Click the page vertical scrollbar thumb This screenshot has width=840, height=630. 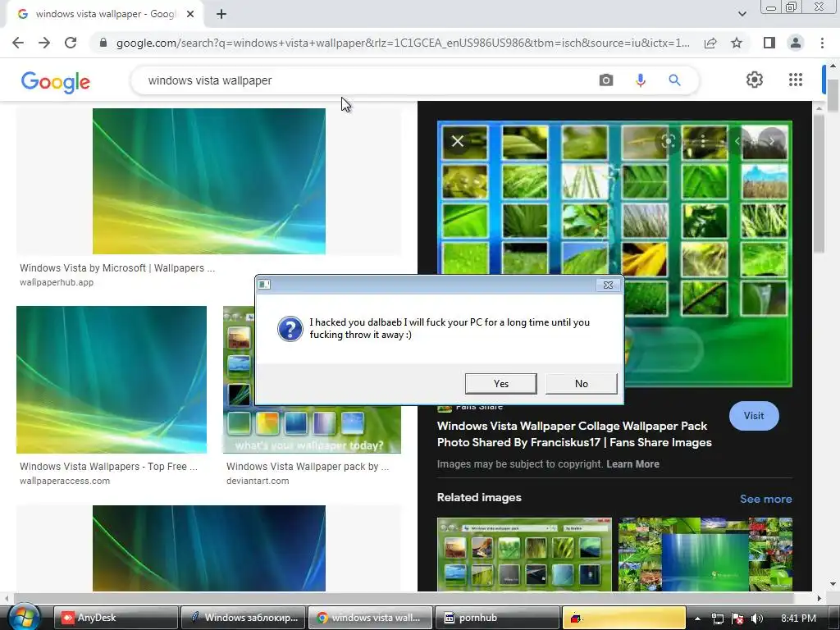833,95
